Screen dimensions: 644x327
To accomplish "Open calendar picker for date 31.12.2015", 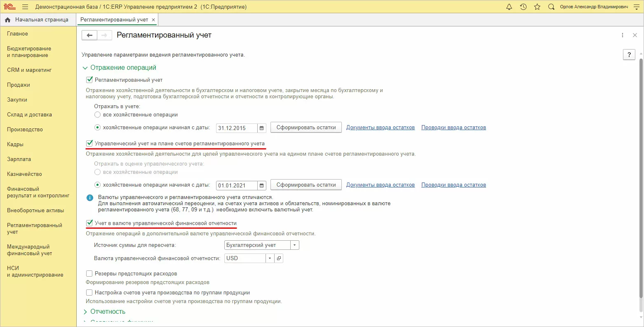I will coord(262,128).
